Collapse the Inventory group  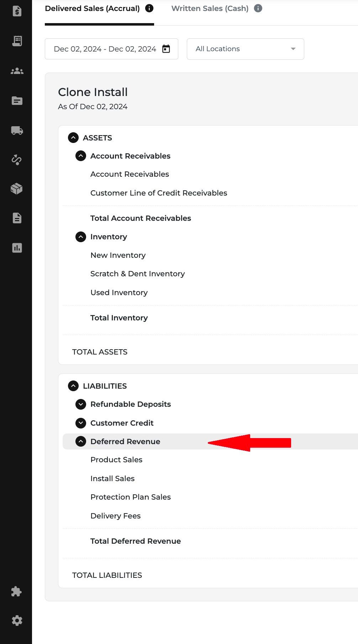pos(81,237)
